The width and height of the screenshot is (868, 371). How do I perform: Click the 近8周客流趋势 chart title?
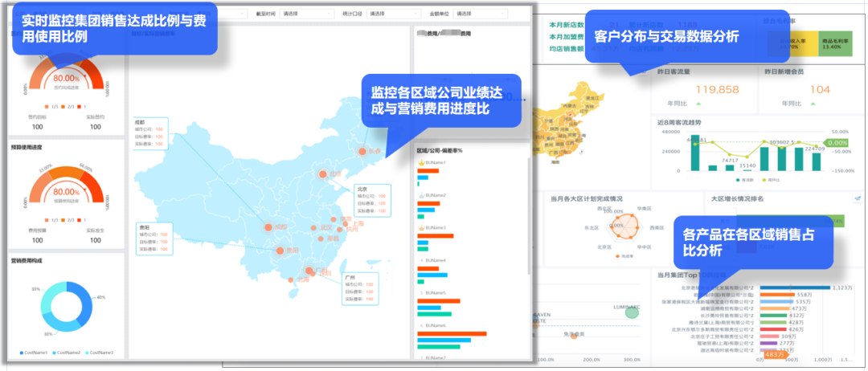(x=679, y=122)
